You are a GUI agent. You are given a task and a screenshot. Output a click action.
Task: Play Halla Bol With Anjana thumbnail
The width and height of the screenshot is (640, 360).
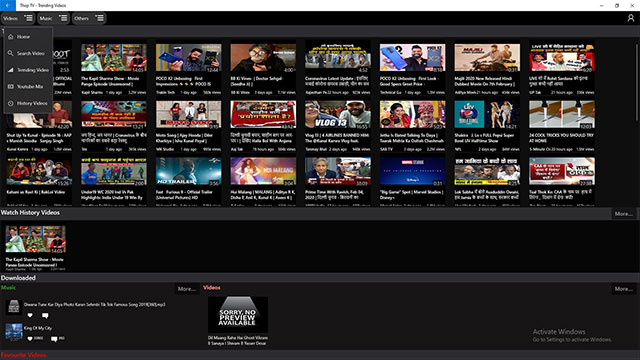(x=263, y=115)
